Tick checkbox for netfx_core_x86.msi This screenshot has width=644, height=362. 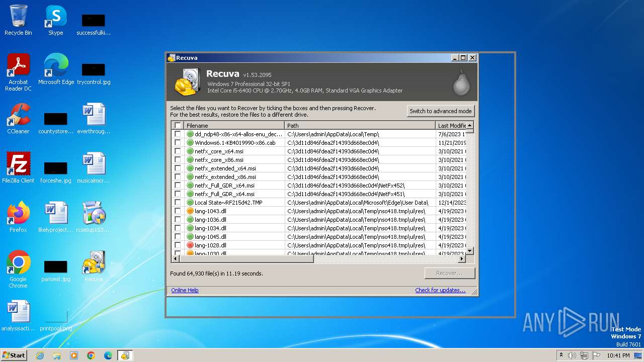[178, 160]
